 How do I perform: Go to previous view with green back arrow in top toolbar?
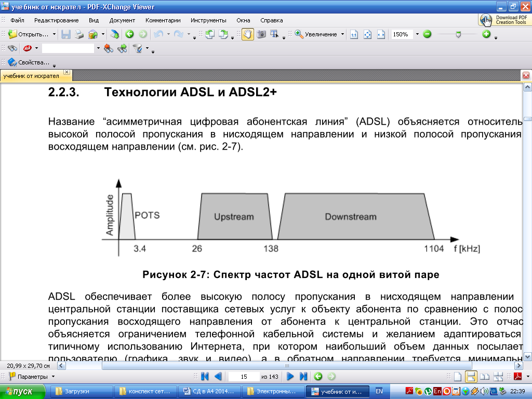(129, 34)
